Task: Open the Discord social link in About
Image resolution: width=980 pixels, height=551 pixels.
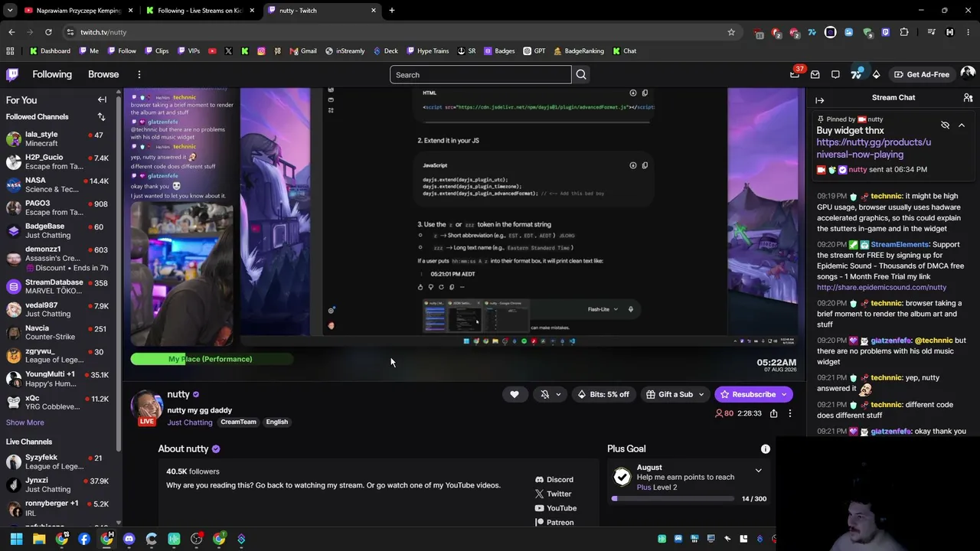Action: coord(554,480)
